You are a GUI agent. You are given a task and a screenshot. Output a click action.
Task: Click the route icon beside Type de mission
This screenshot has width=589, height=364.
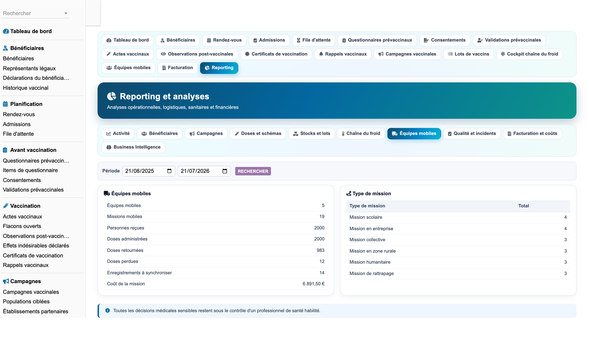pyautogui.click(x=349, y=193)
